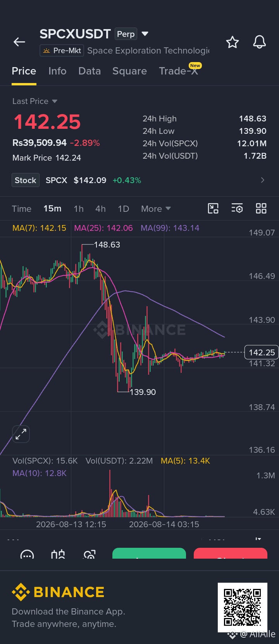
Task: Select the 1h chart interval
Action: coord(79,209)
